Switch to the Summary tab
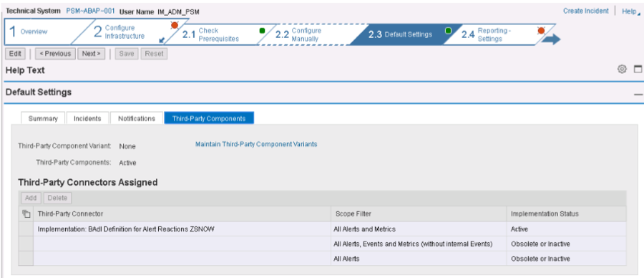The width and height of the screenshot is (644, 278). 43,118
